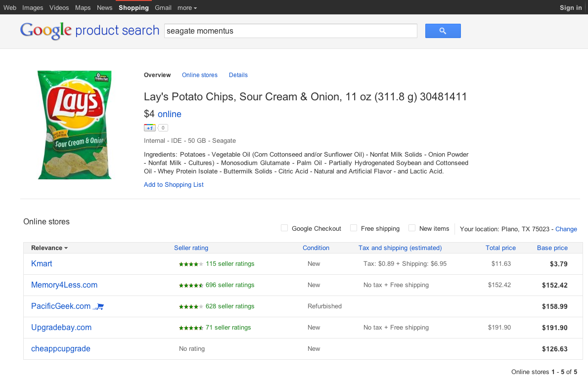Enable the Google Checkout filter checkbox
The width and height of the screenshot is (588, 379).
tap(284, 228)
